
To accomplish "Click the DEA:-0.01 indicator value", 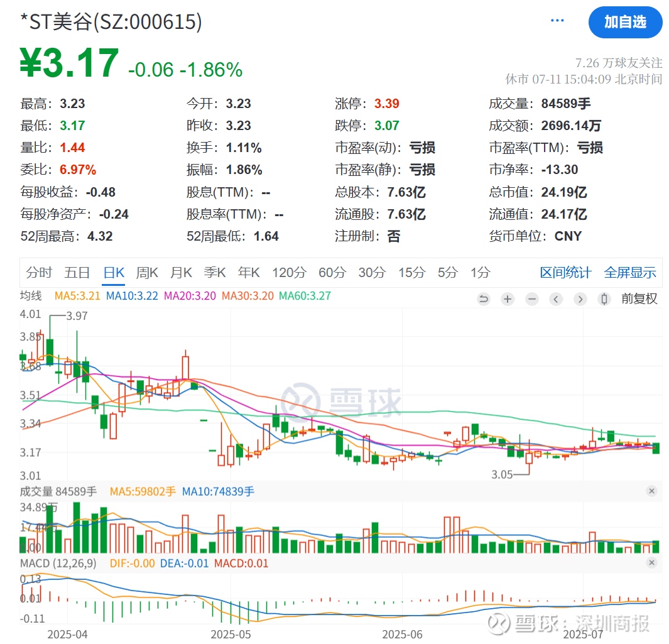I will point(184,564).
